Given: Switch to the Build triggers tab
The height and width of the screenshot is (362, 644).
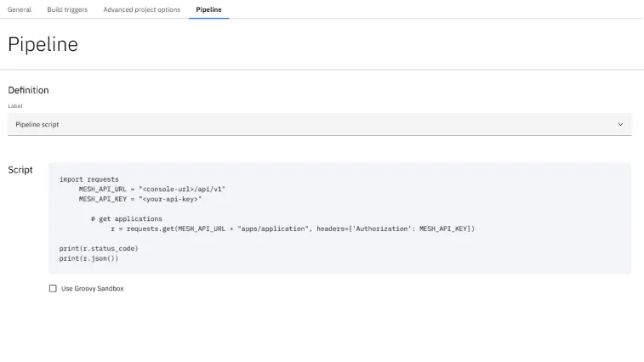Looking at the screenshot, I should [67, 9].
